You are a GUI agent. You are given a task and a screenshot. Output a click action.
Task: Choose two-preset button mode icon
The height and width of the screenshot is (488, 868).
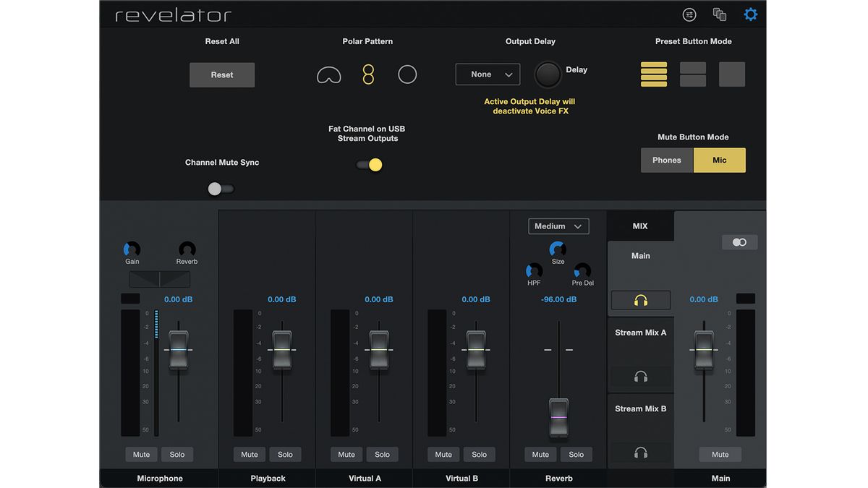click(x=693, y=74)
